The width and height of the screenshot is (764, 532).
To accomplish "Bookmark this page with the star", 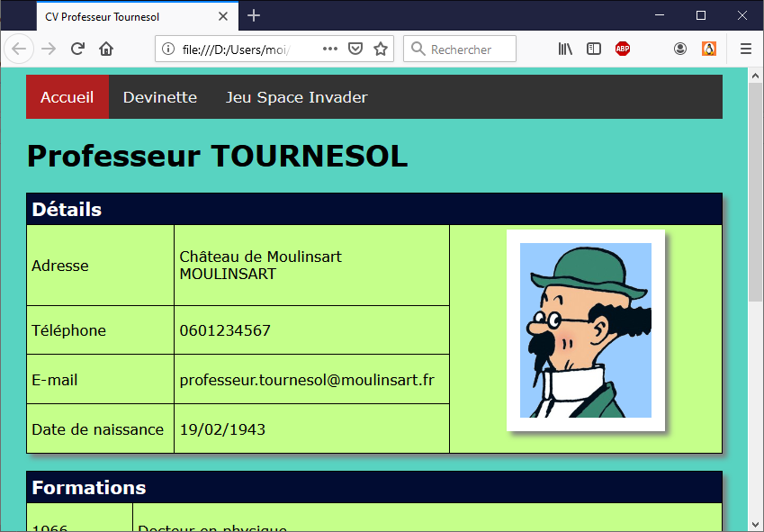I will click(381, 50).
